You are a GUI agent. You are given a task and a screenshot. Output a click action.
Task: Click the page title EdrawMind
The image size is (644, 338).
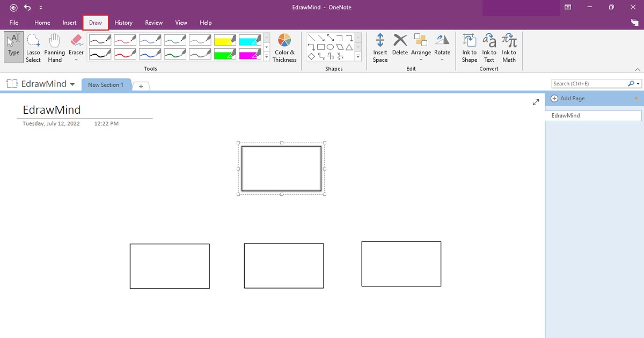pyautogui.click(x=52, y=110)
